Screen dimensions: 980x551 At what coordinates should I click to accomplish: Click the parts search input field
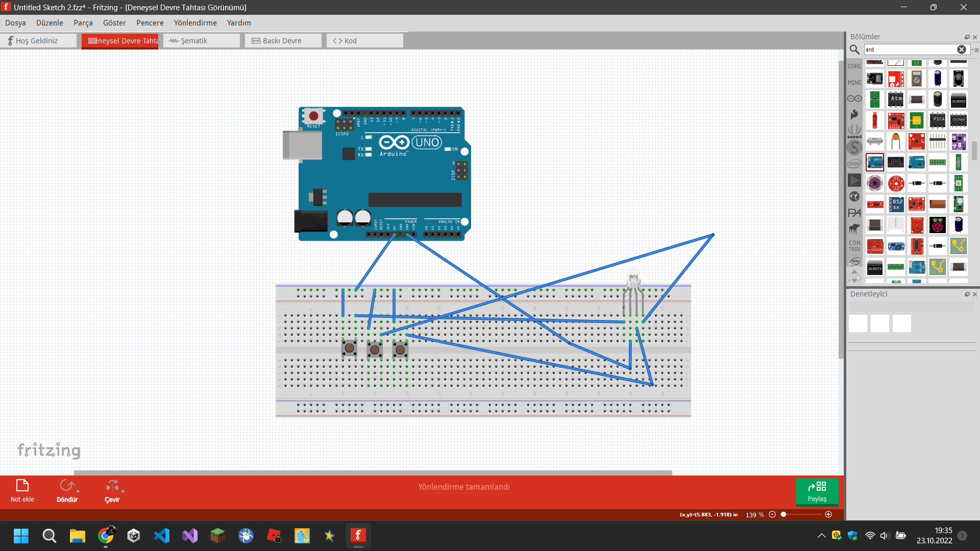pos(909,49)
